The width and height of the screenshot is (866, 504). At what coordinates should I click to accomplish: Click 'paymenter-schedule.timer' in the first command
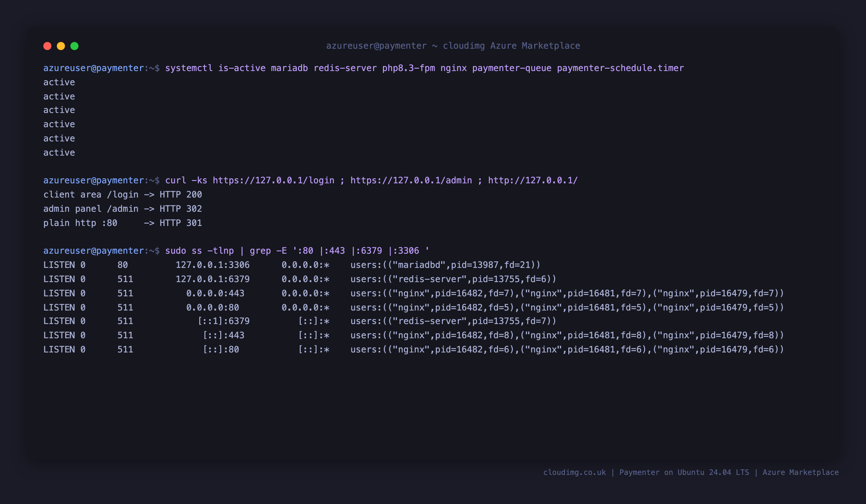[x=620, y=68]
